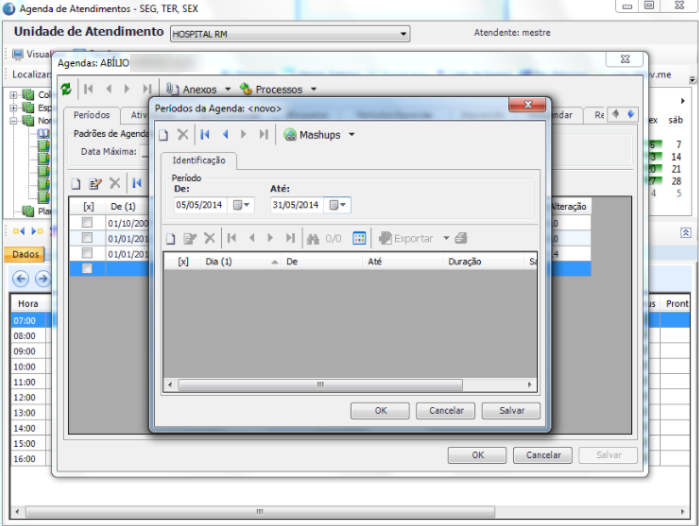Click OK button in Agendas window
This screenshot has width=699, height=526.
[477, 455]
